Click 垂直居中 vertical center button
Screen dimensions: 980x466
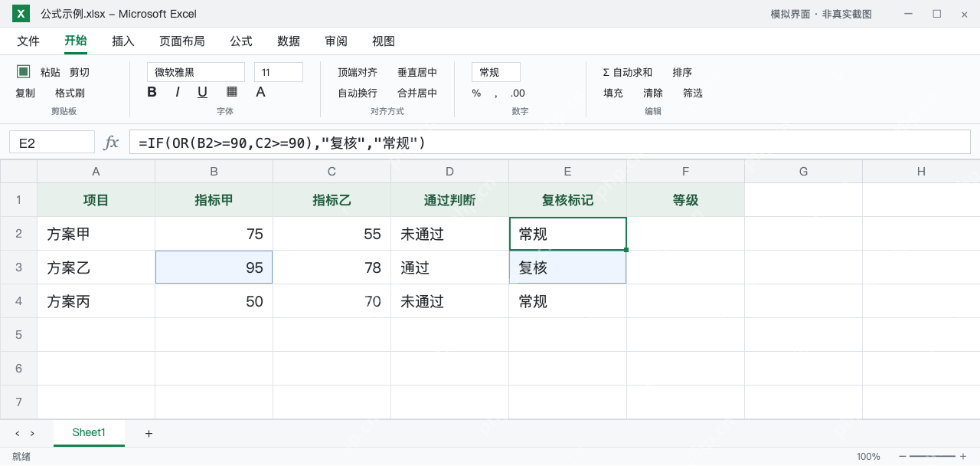click(417, 72)
